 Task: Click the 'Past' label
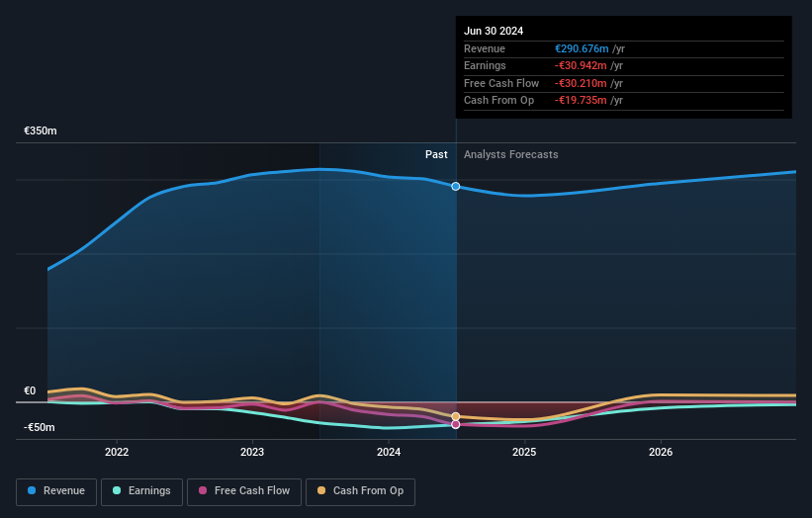[436, 154]
